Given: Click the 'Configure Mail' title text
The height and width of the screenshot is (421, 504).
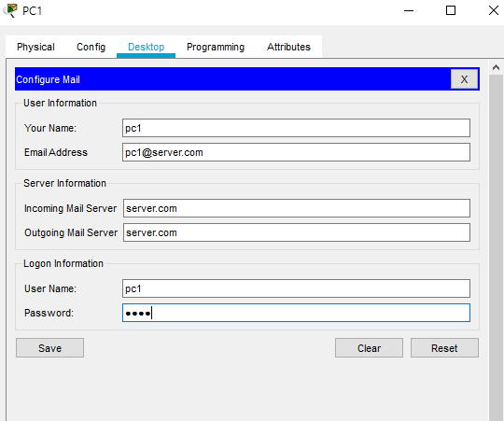Looking at the screenshot, I should click(48, 79).
